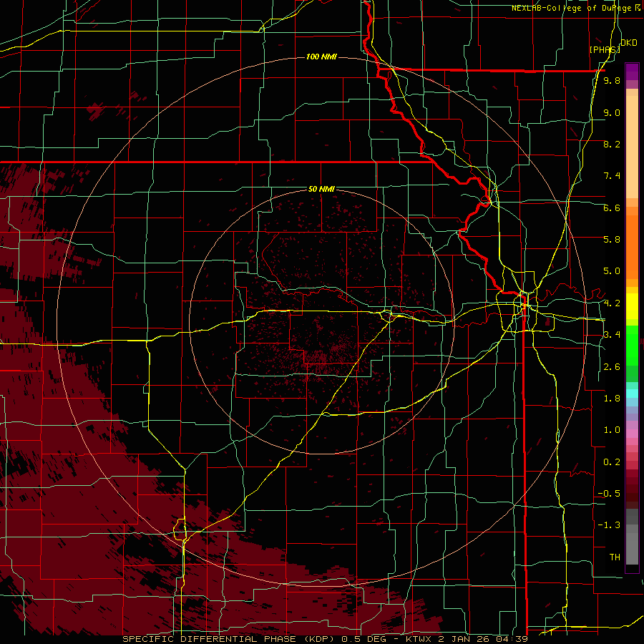
Task: Click the -1.3 value on color scale
Action: (609, 525)
